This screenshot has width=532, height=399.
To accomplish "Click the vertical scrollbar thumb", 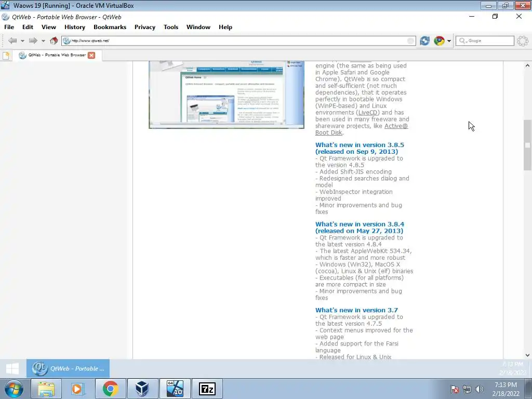I will [x=527, y=145].
